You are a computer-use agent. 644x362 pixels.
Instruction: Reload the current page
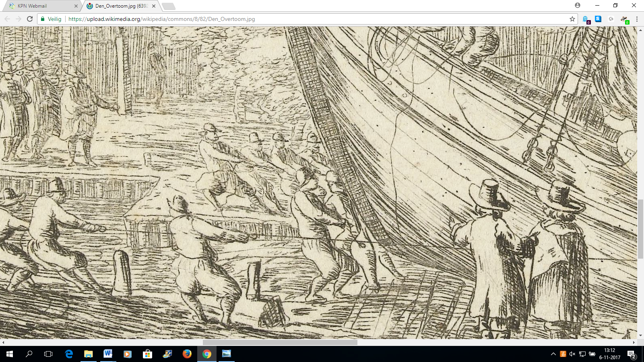coord(30,19)
